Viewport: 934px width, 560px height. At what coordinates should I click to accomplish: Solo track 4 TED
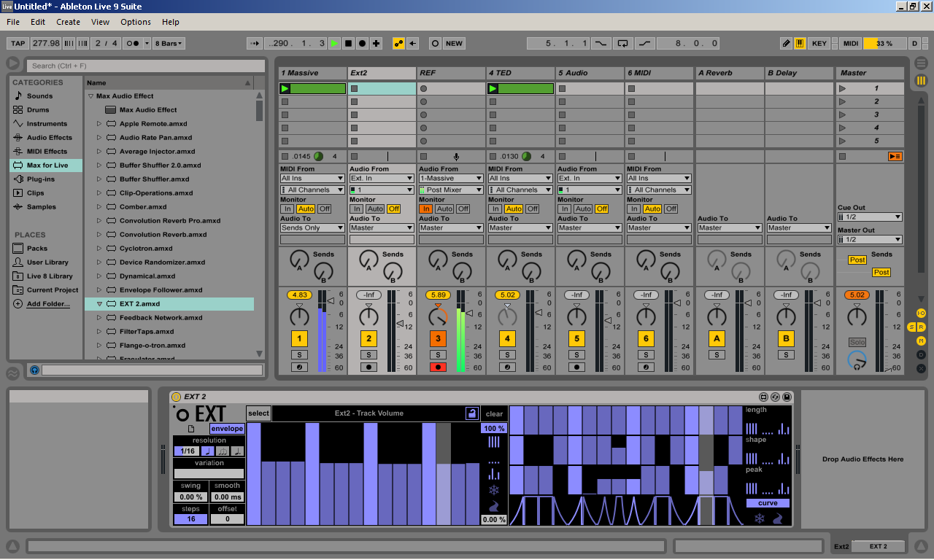coord(507,355)
